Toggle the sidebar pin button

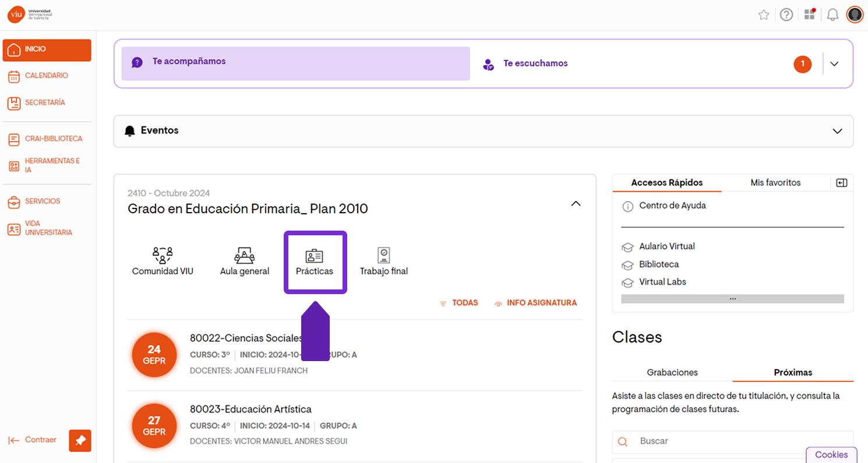point(80,441)
